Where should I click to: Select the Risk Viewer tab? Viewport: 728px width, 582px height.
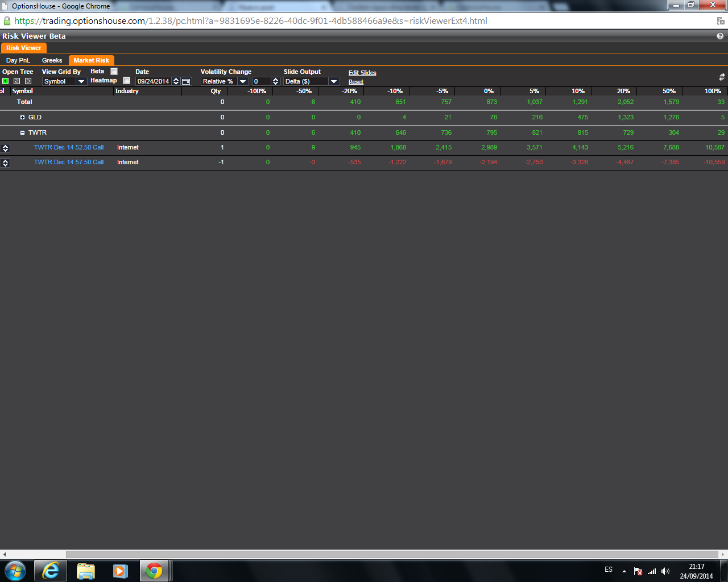24,48
